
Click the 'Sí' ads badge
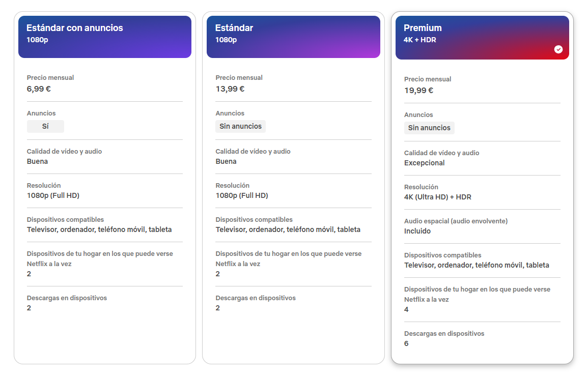click(x=45, y=126)
